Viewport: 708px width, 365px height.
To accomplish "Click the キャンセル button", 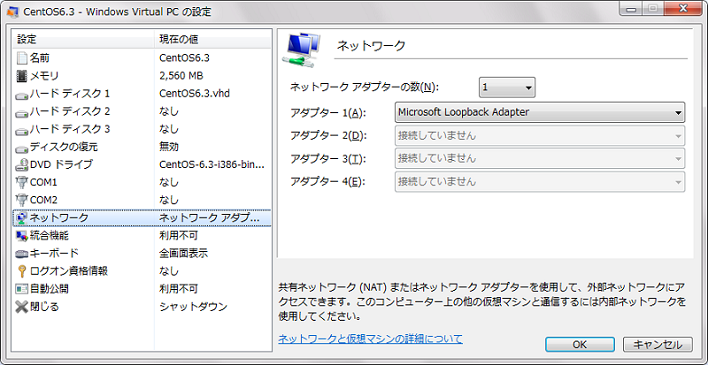I will point(657,344).
